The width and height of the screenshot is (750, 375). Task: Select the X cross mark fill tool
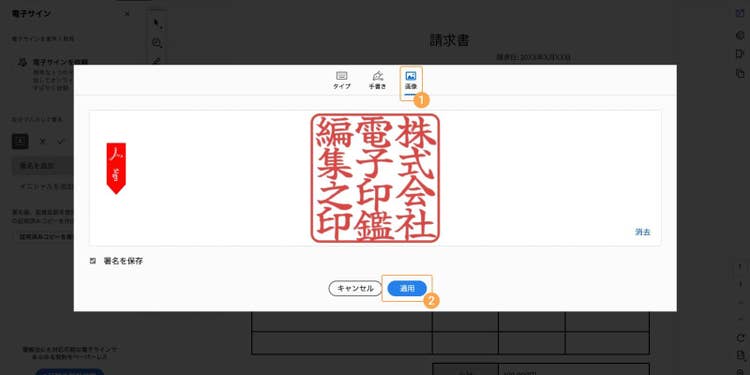[x=43, y=141]
